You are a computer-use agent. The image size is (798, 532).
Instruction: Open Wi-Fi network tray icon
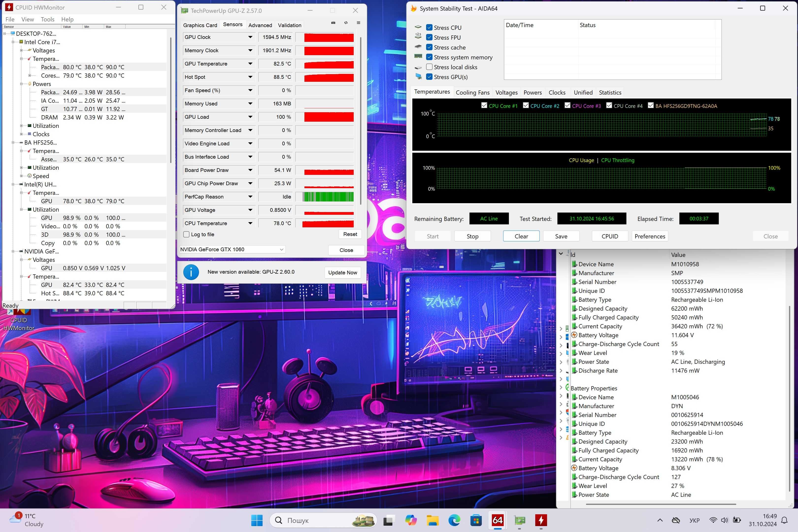coord(713,520)
